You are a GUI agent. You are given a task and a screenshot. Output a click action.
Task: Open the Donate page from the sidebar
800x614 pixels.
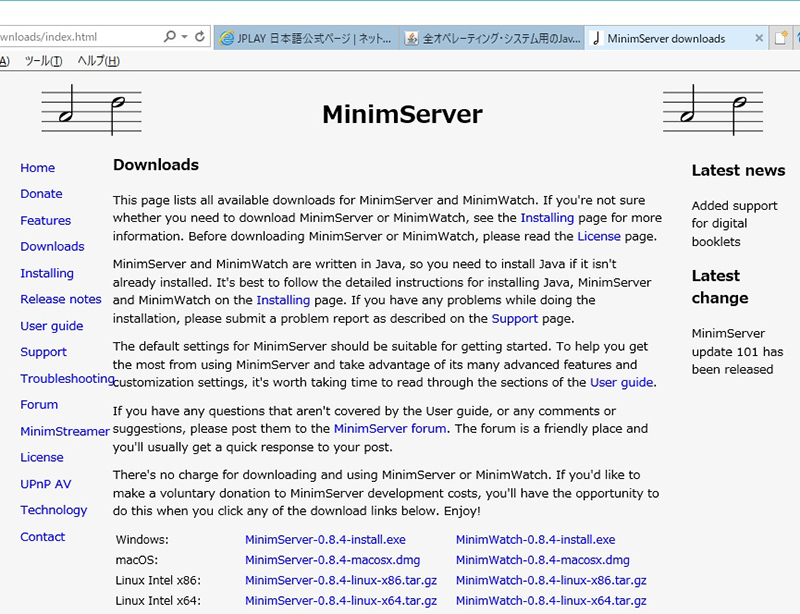click(41, 194)
